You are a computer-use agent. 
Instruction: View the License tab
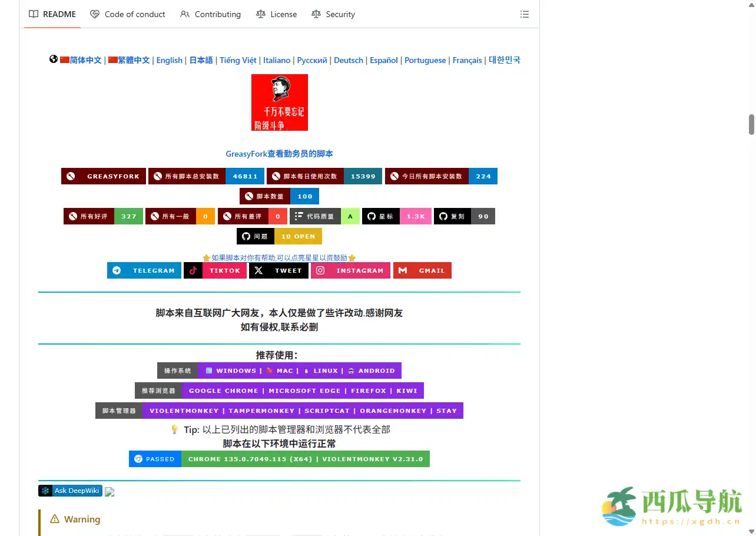tap(276, 14)
